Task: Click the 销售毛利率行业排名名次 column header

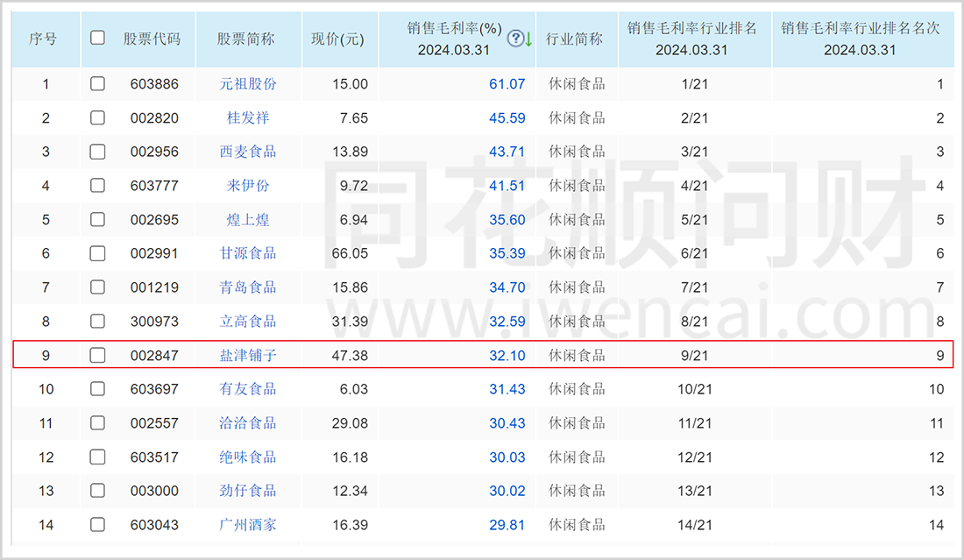Action: [x=860, y=39]
